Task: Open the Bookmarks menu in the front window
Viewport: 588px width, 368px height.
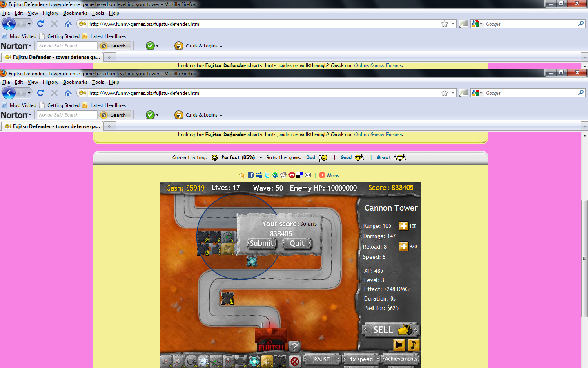Action: 75,82
